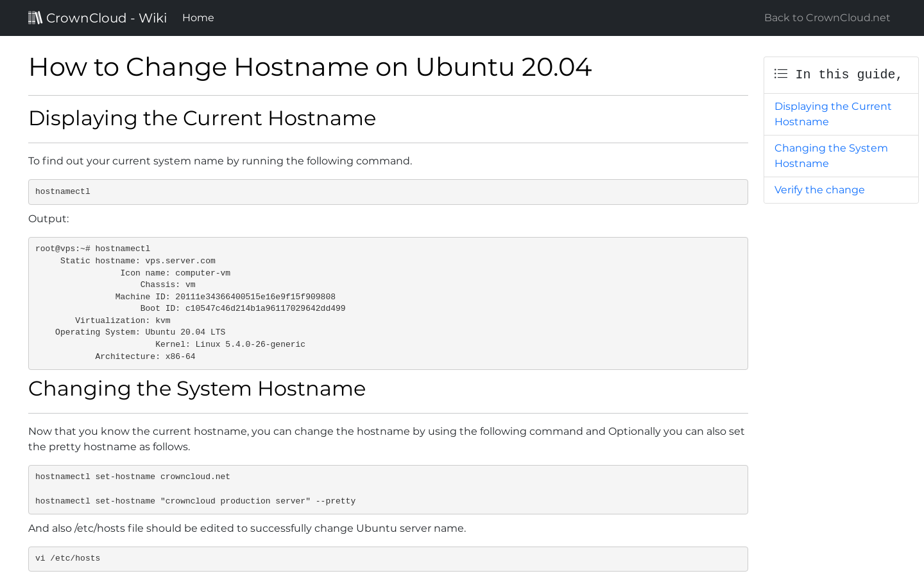This screenshot has width=924, height=578.
Task: Open the CrownCloud - Wiki brand link
Action: coord(98,18)
